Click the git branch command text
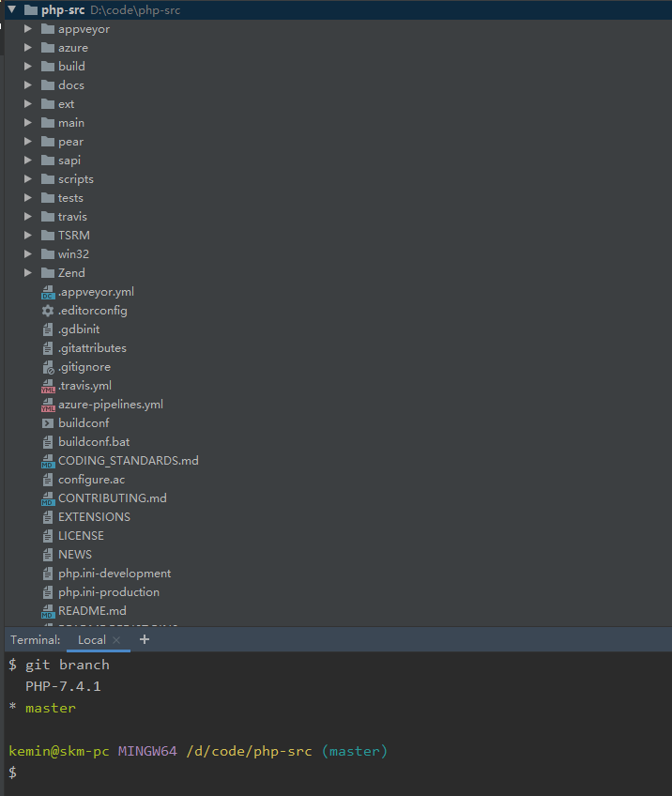672x796 pixels. point(68,665)
